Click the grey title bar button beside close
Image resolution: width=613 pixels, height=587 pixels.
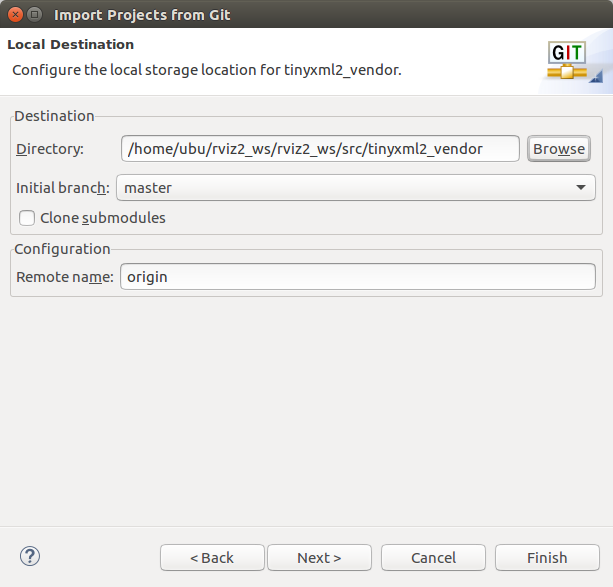pos(35,15)
